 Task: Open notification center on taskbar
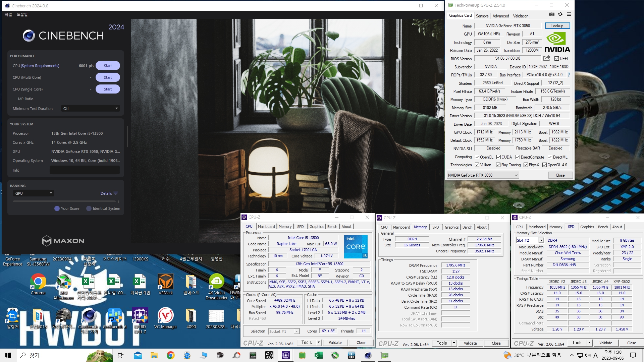click(x=633, y=355)
